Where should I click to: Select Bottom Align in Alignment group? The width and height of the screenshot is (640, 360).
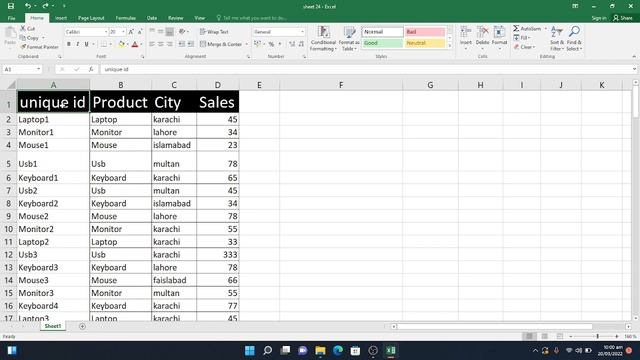(x=169, y=31)
